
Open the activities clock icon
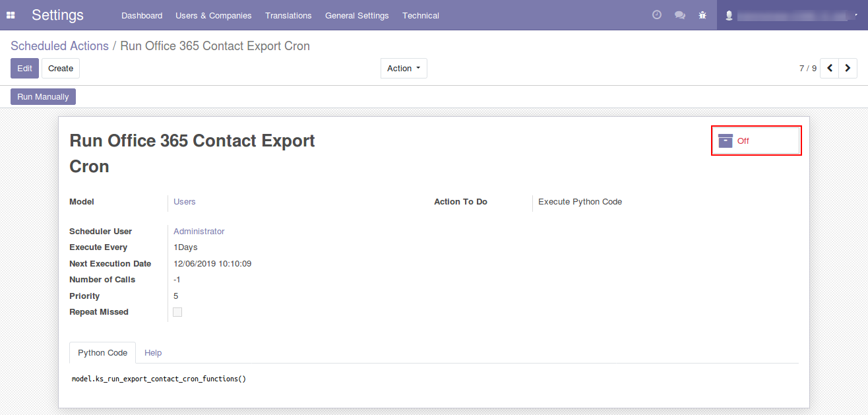click(x=656, y=15)
